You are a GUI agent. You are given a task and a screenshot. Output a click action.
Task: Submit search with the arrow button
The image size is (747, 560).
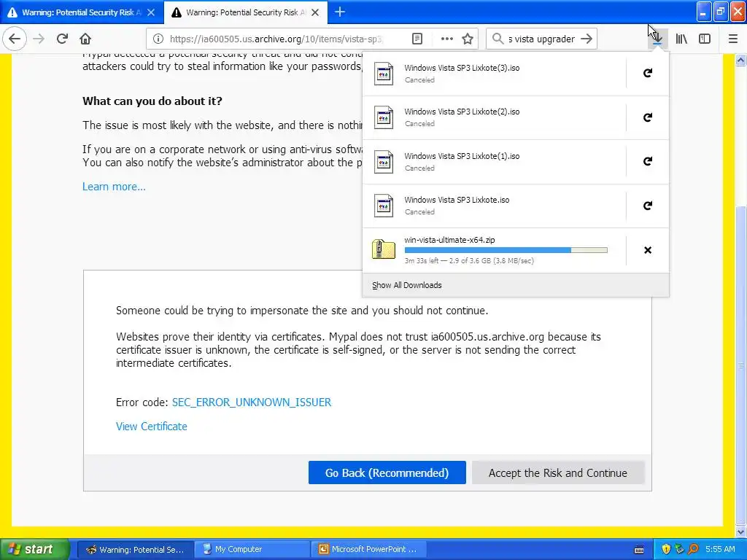(587, 39)
